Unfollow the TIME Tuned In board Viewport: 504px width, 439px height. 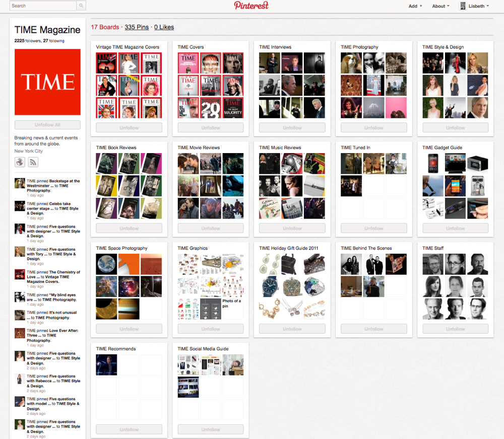pyautogui.click(x=374, y=229)
